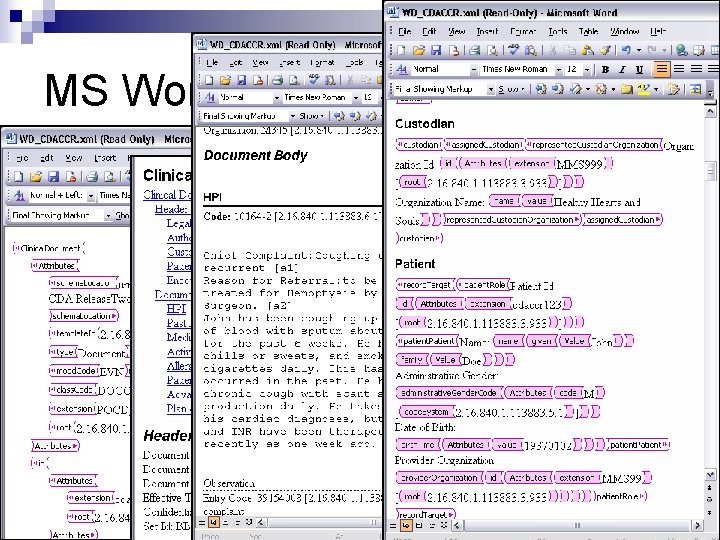Go to Next change in front reviewing toolbar
This screenshot has height=540, width=720.
[x=557, y=89]
